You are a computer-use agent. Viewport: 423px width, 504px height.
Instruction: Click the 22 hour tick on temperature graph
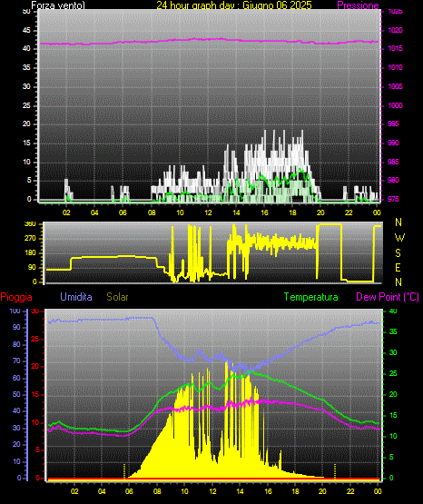pos(350,491)
